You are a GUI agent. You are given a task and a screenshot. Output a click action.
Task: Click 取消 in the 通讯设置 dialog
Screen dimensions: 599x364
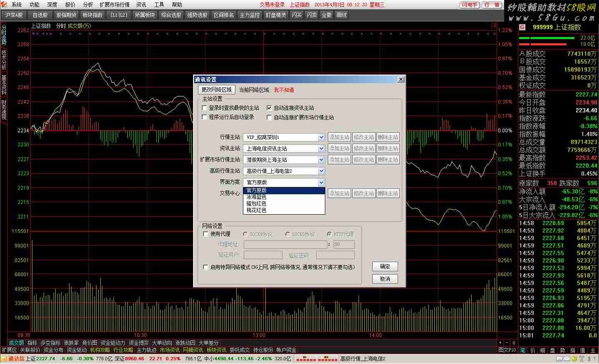click(385, 279)
